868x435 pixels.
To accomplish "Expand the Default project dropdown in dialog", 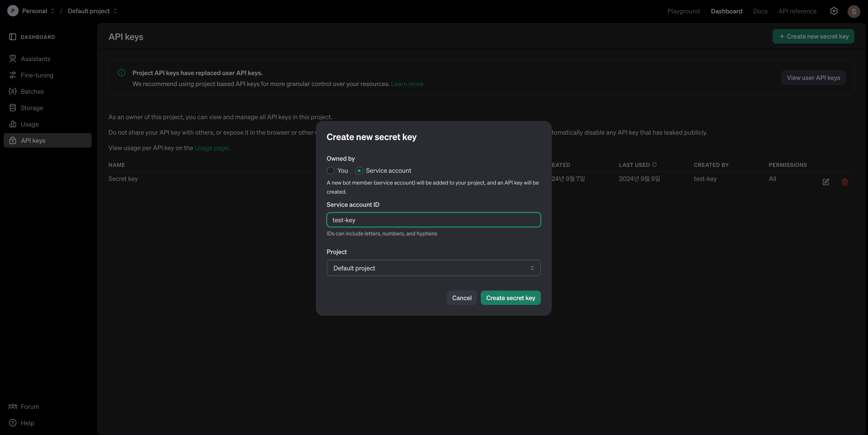I will [x=433, y=268].
